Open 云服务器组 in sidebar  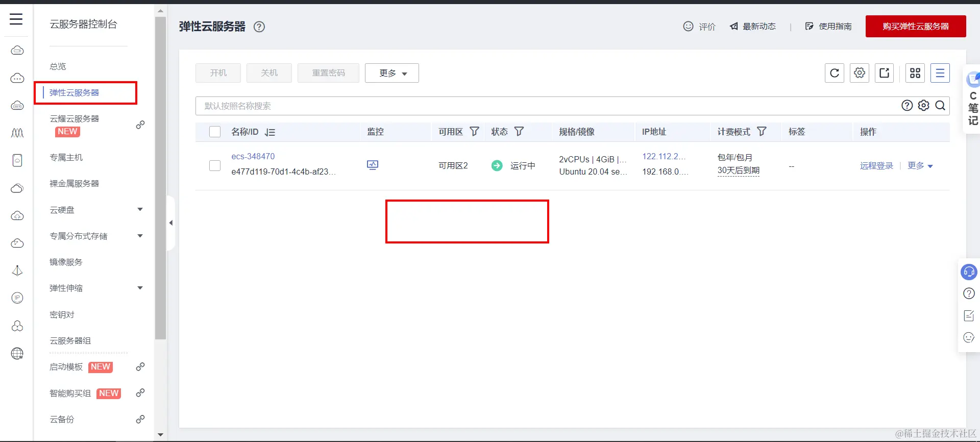(x=70, y=340)
